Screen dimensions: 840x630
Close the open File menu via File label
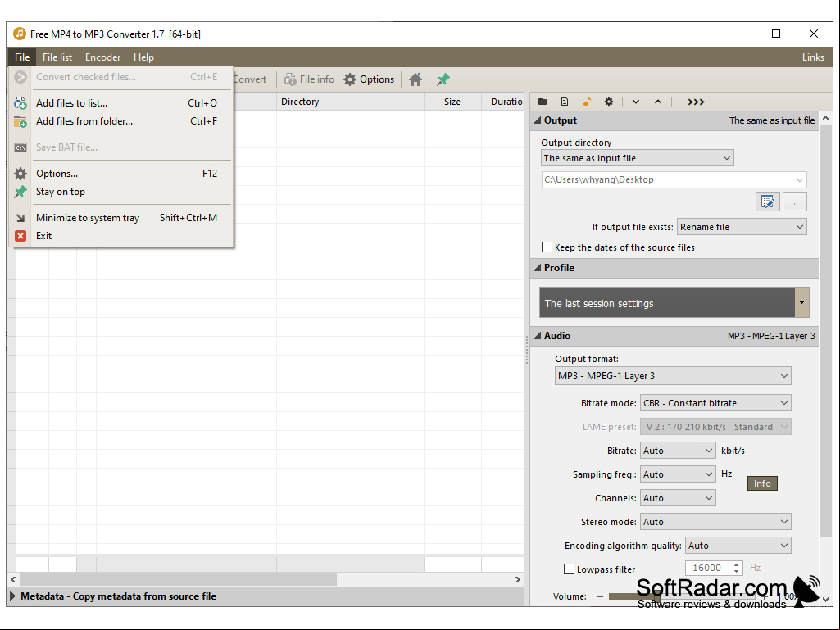pos(22,57)
